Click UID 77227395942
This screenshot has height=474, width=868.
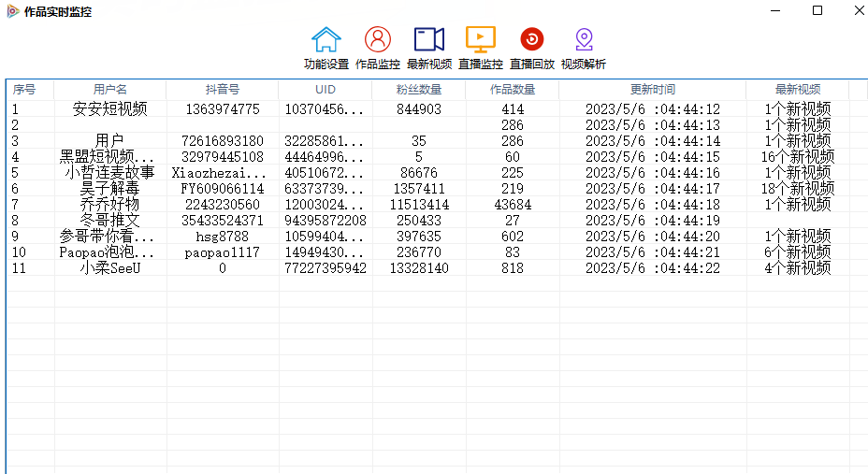[325, 268]
